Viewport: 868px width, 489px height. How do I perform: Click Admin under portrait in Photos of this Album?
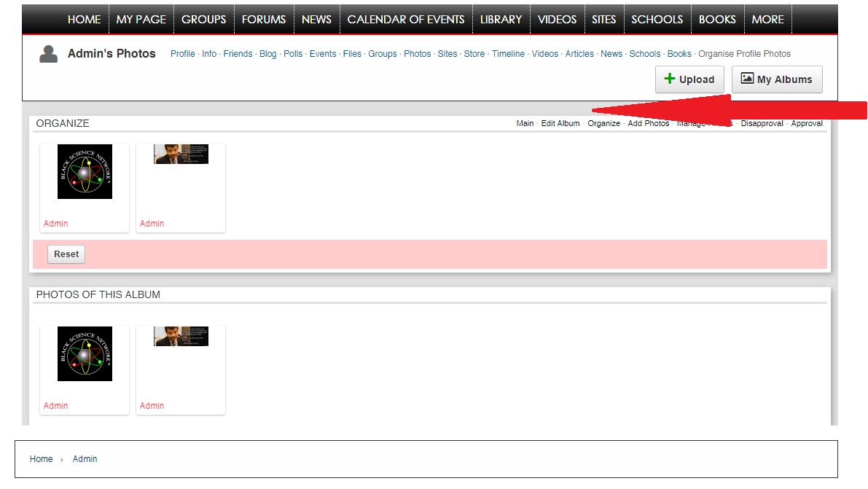tap(152, 406)
